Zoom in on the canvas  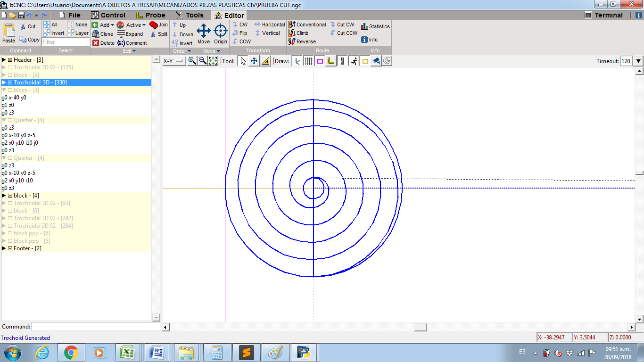point(192,61)
